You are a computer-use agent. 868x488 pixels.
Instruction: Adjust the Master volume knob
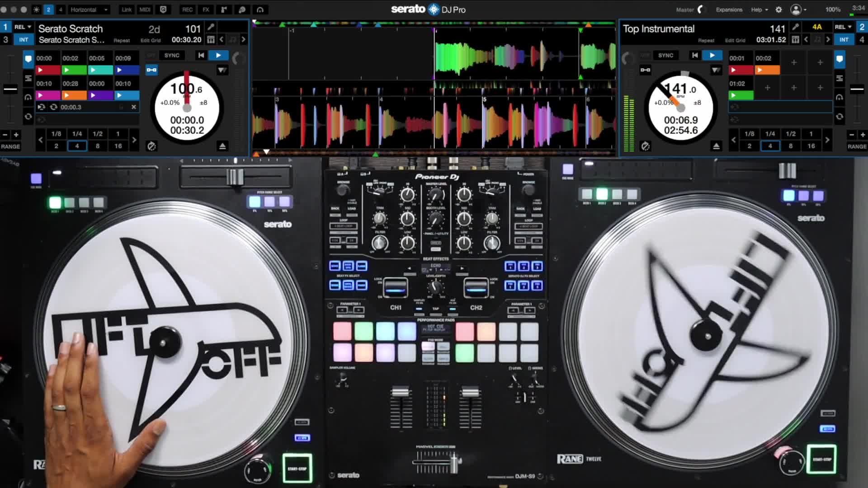tap(701, 9)
